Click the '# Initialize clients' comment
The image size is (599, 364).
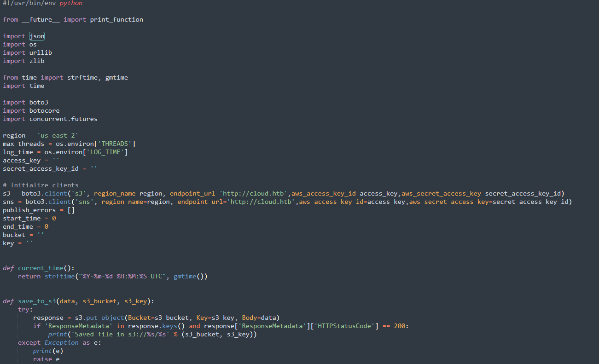coord(41,185)
